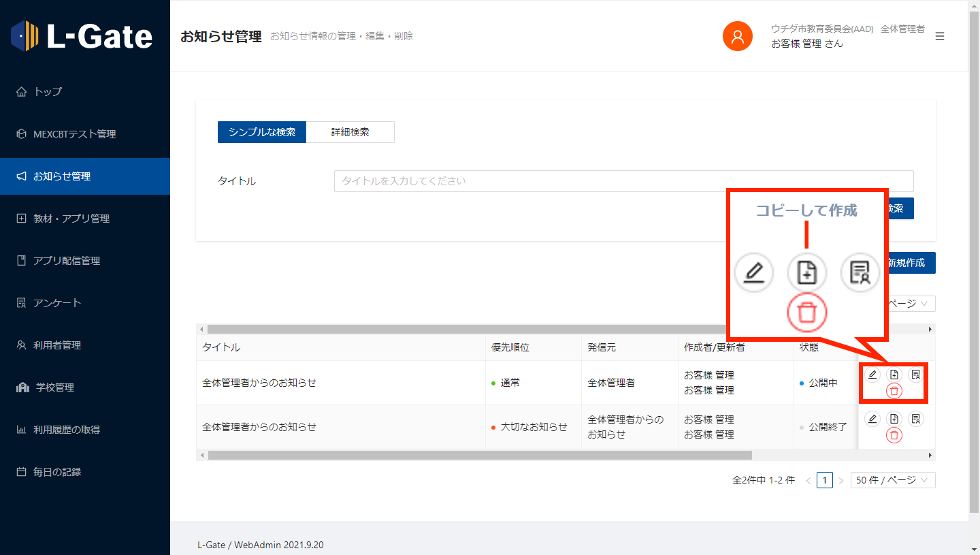The height and width of the screenshot is (555, 980).
Task: Click page number 1 in pagination
Action: point(825,480)
